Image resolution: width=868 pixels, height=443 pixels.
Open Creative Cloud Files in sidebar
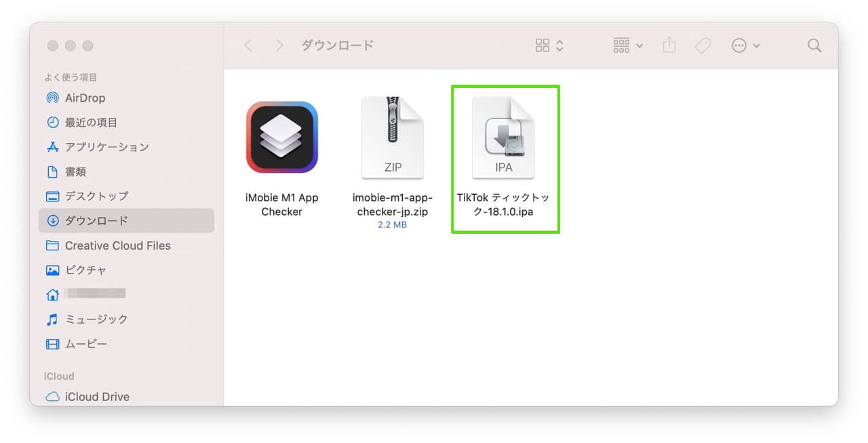tap(117, 246)
